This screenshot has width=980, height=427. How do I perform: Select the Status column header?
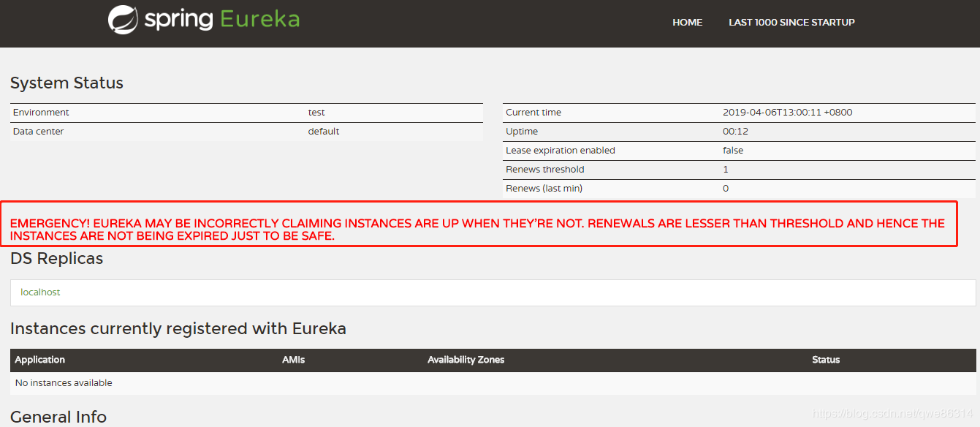(x=826, y=360)
